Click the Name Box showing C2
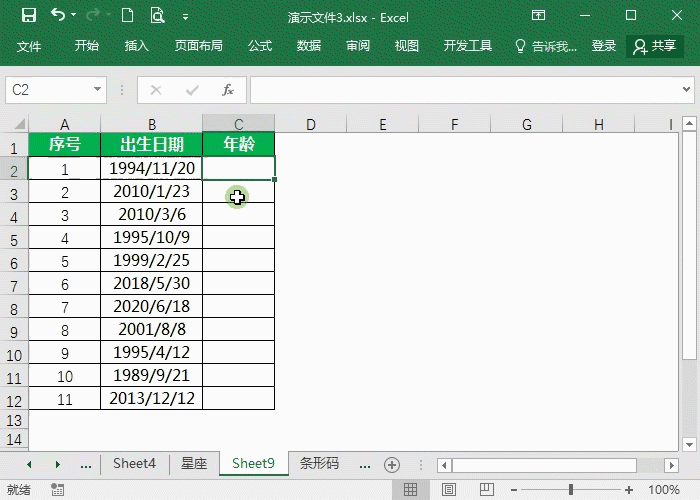The height and width of the screenshot is (500, 700). point(49,90)
